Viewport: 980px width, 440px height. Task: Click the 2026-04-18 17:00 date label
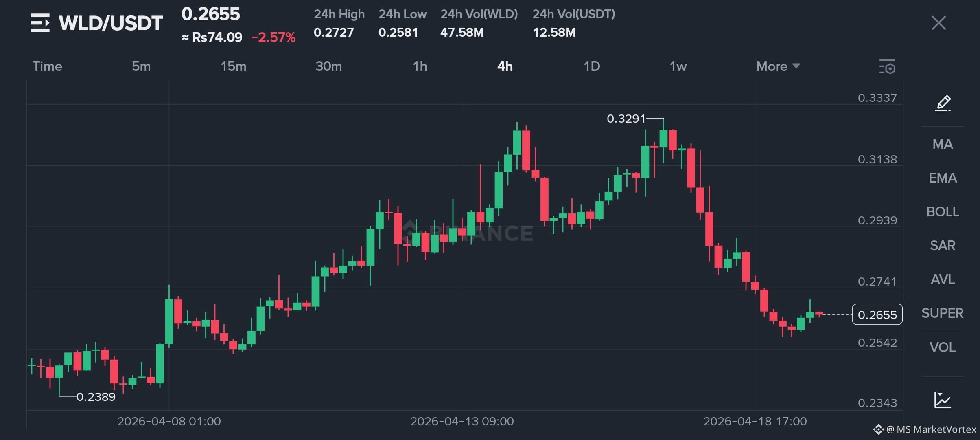pyautogui.click(x=755, y=421)
